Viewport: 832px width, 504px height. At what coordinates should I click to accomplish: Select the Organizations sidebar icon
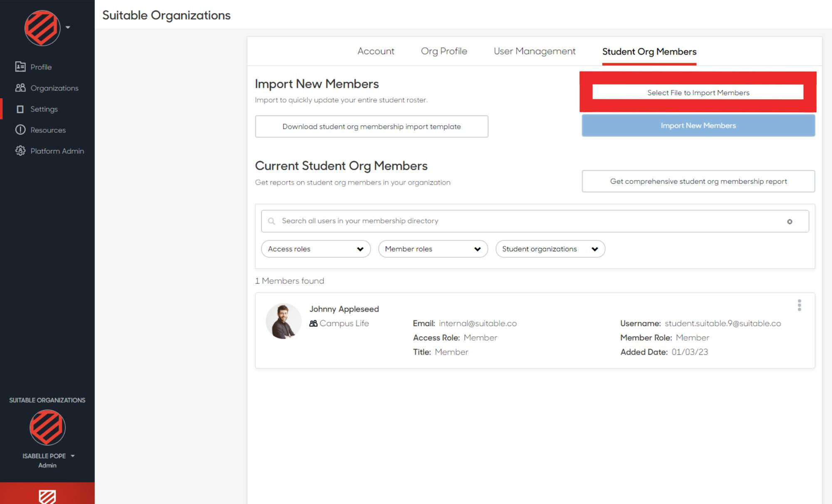coord(54,88)
